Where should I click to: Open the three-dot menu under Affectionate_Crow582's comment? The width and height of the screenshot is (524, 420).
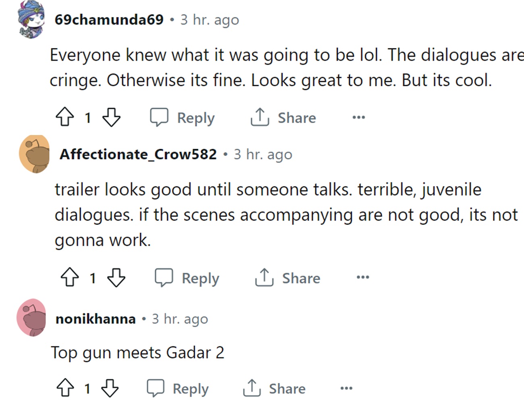pos(362,277)
